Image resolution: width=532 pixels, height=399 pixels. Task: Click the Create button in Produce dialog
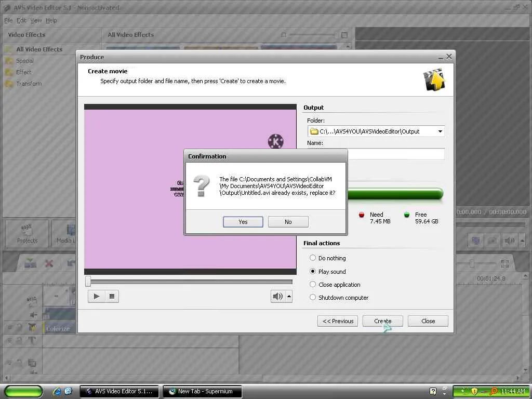(383, 321)
